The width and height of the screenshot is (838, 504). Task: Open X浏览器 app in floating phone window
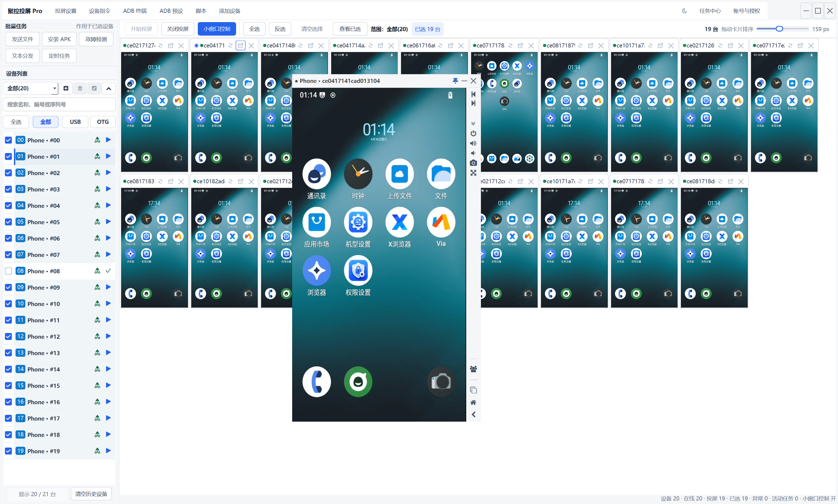point(399,227)
